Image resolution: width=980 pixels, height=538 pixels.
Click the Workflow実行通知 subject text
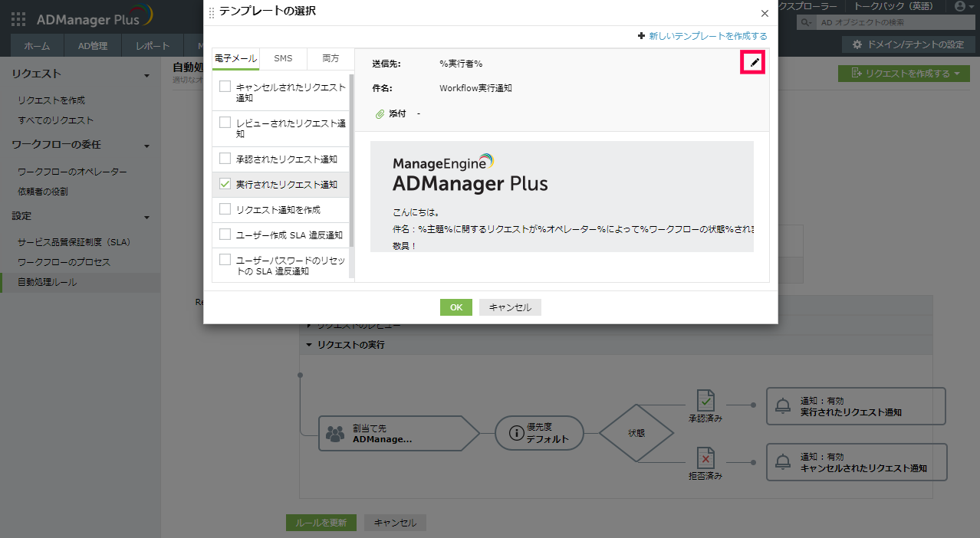point(475,88)
